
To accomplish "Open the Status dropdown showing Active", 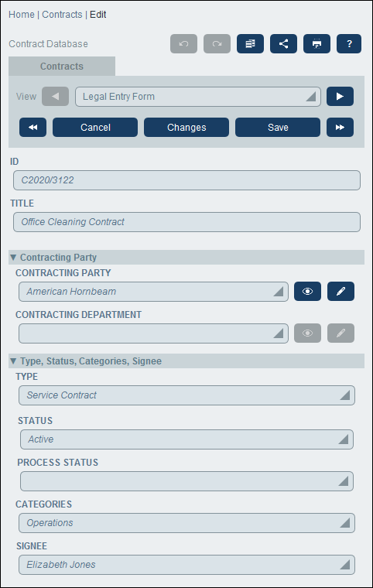I will point(186,439).
